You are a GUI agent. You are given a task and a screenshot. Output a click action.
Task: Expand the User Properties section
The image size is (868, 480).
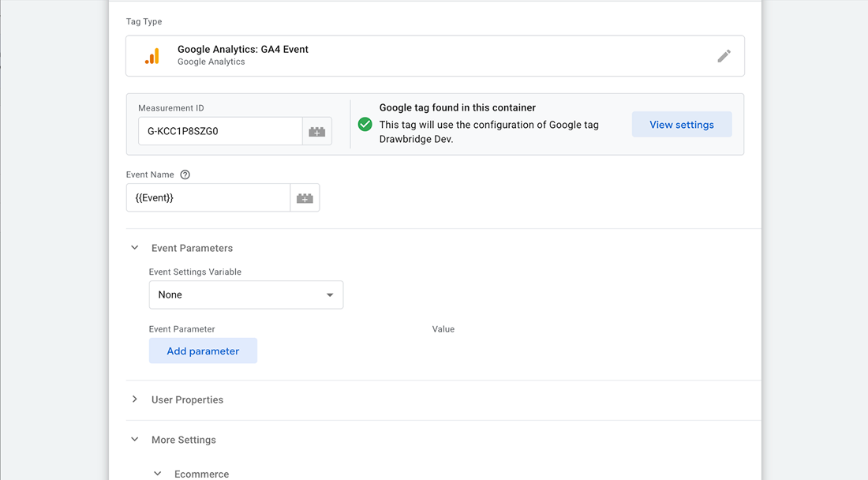tap(135, 399)
